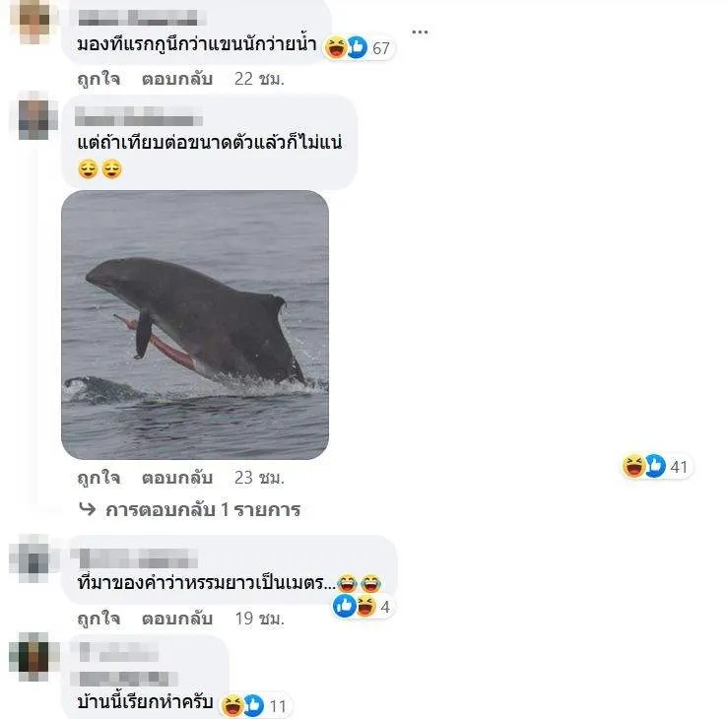This screenshot has width=728, height=719.
Task: Click the thumbs-up reaction icon beside 4
Action: click(345, 606)
